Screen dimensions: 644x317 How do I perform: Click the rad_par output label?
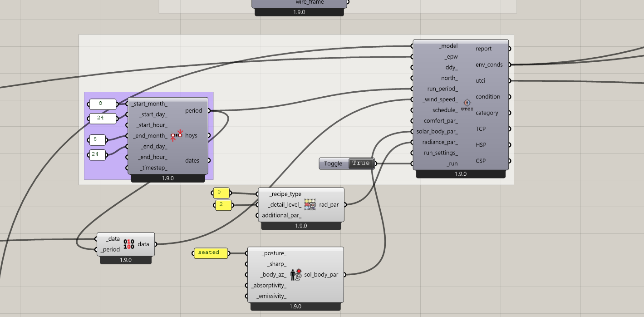tap(329, 205)
